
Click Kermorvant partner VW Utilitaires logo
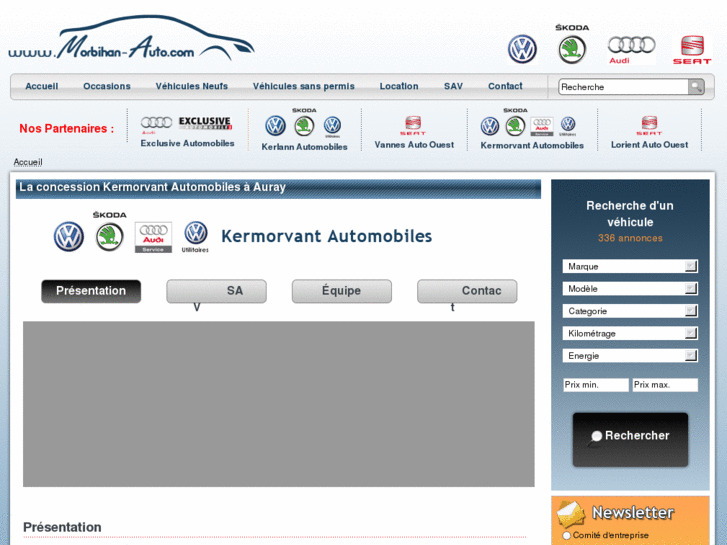[x=568, y=126]
